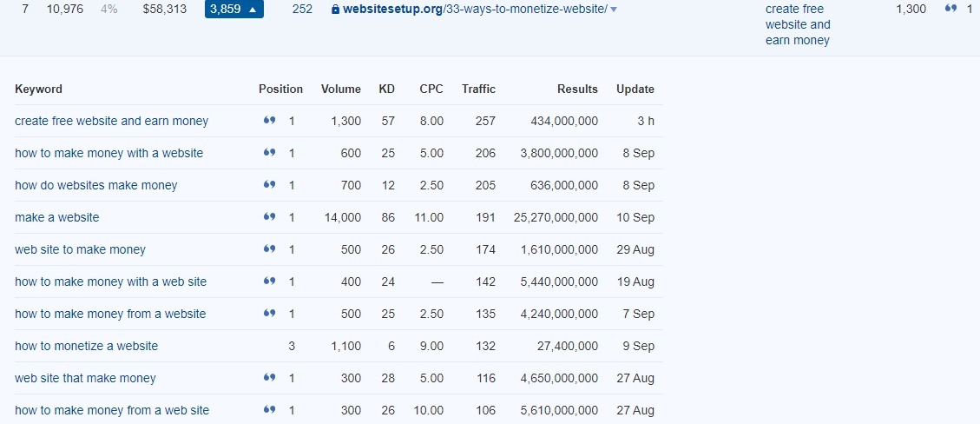Sort table by the Traffic column header
This screenshot has height=424, width=980.
coord(479,89)
